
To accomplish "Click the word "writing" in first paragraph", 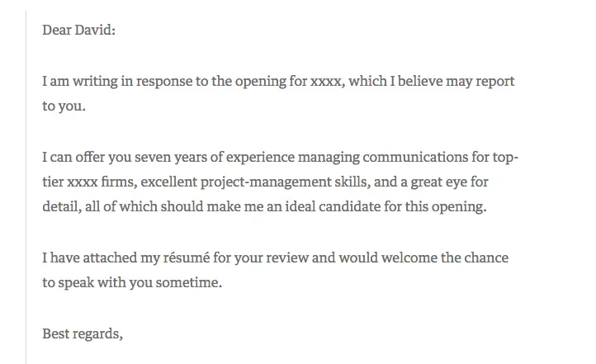I will [x=95, y=82].
